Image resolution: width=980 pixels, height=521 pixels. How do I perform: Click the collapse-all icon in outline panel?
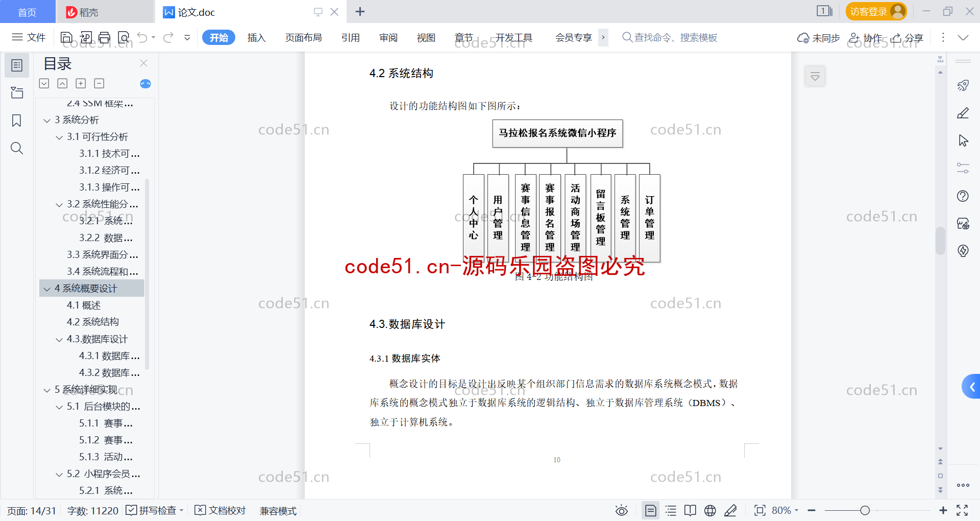[x=62, y=83]
